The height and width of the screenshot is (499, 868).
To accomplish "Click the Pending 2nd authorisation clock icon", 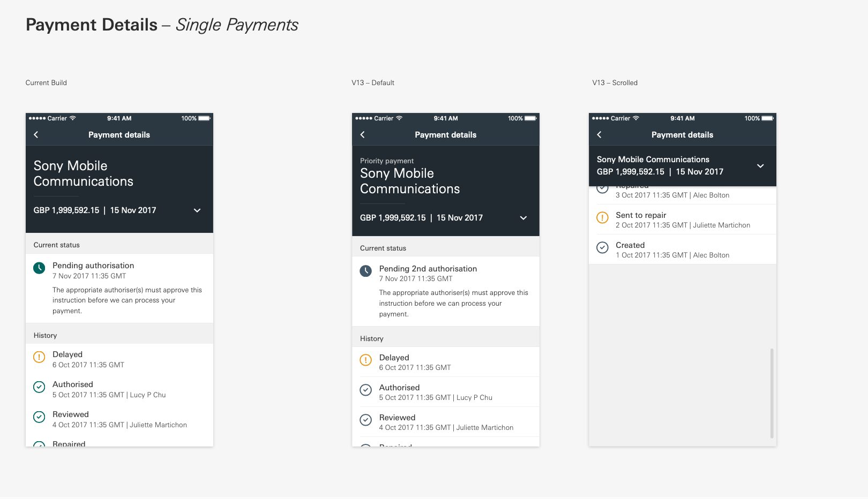I will tap(365, 271).
